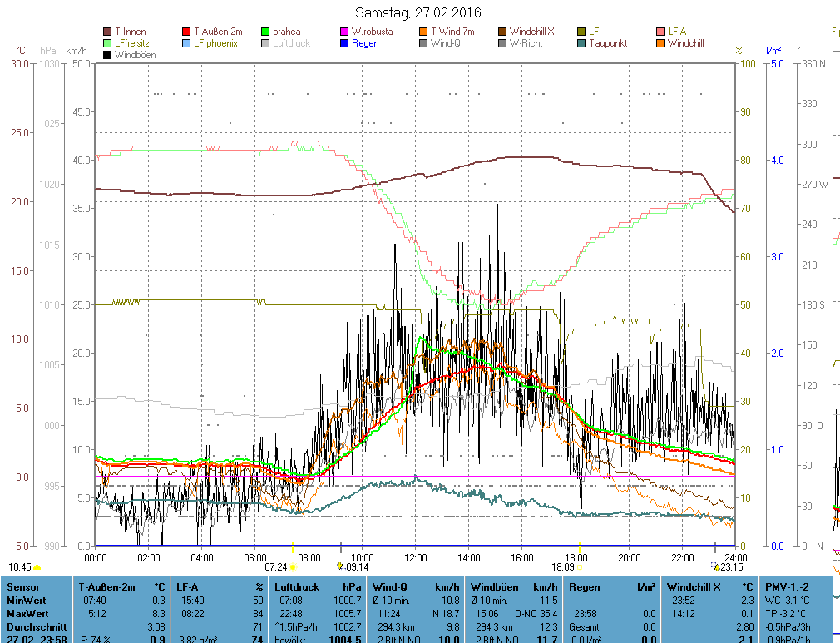Toggle the blue Regen legend entry
This screenshot has height=643, width=840.
pyautogui.click(x=344, y=43)
